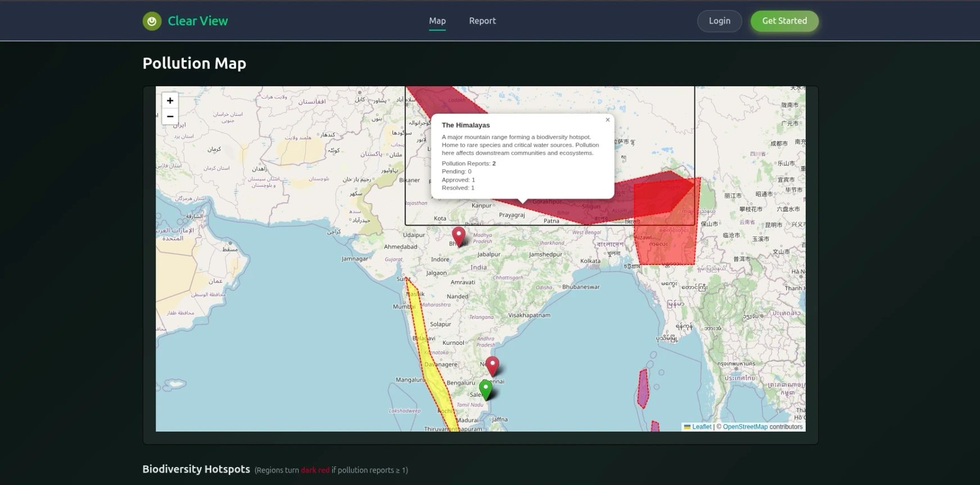Open the OpenStreetMap contributors link
The width and height of the screenshot is (980, 485).
pos(745,427)
